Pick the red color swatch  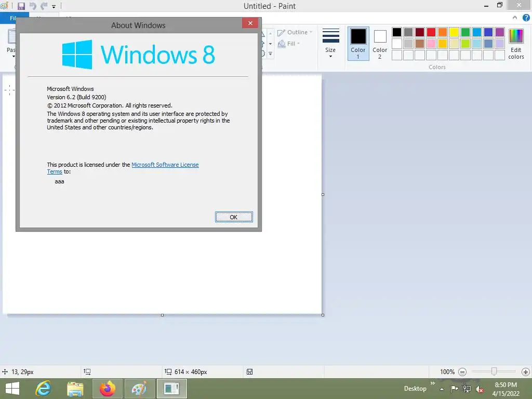[431, 32]
